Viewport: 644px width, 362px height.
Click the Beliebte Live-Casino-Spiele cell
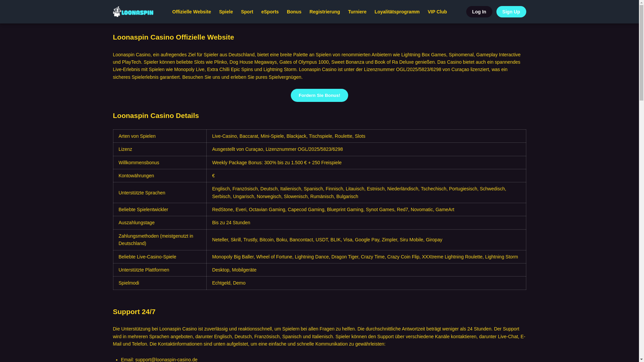click(x=160, y=257)
